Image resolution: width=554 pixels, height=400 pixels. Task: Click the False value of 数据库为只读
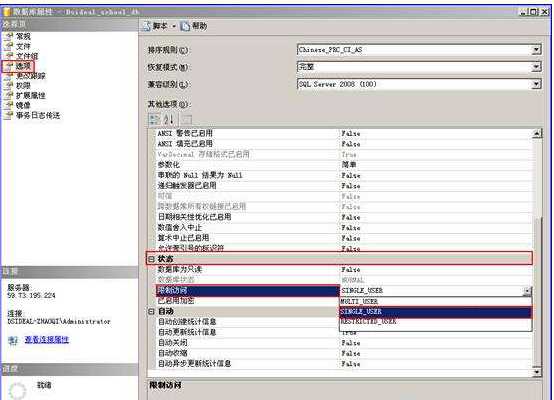[350, 270]
